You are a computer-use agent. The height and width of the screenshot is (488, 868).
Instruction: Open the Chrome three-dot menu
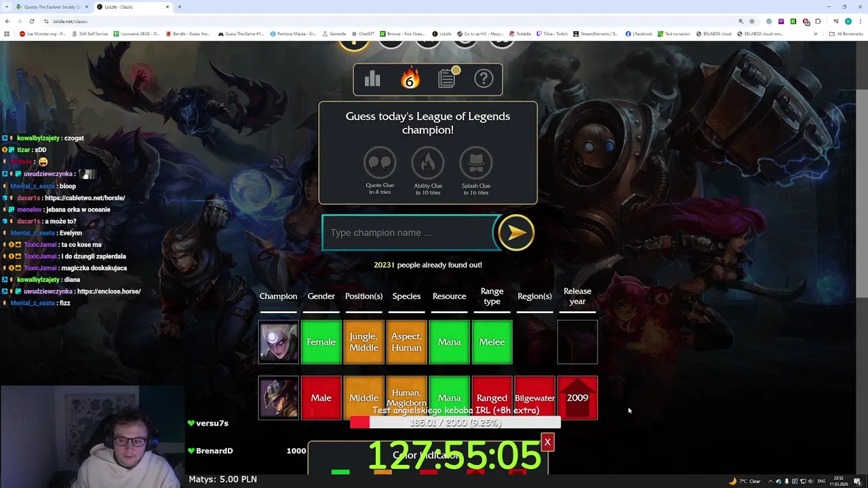860,21
